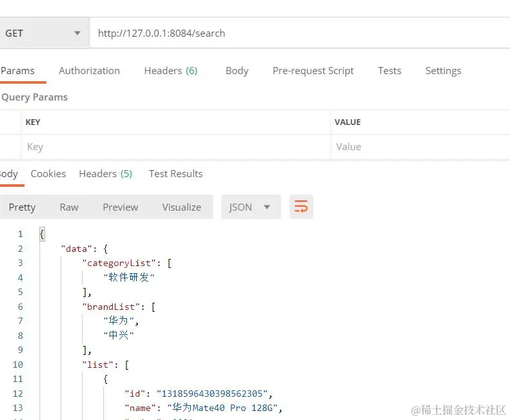
Task: Click the "categoryList" key
Action: 119,263
